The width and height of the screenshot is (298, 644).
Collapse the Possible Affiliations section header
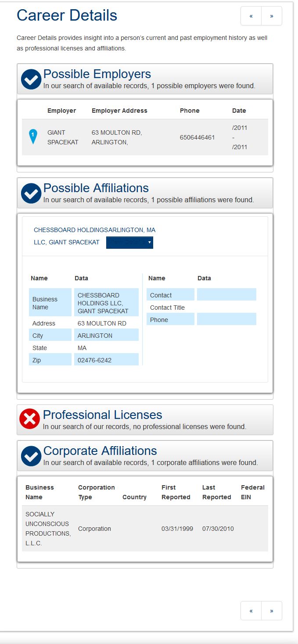(145, 193)
